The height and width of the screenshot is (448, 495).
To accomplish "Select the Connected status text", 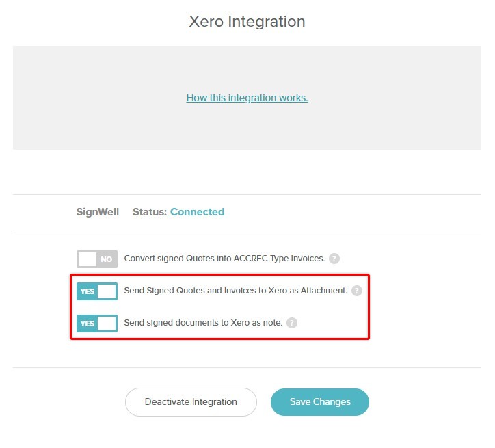I will 198,212.
